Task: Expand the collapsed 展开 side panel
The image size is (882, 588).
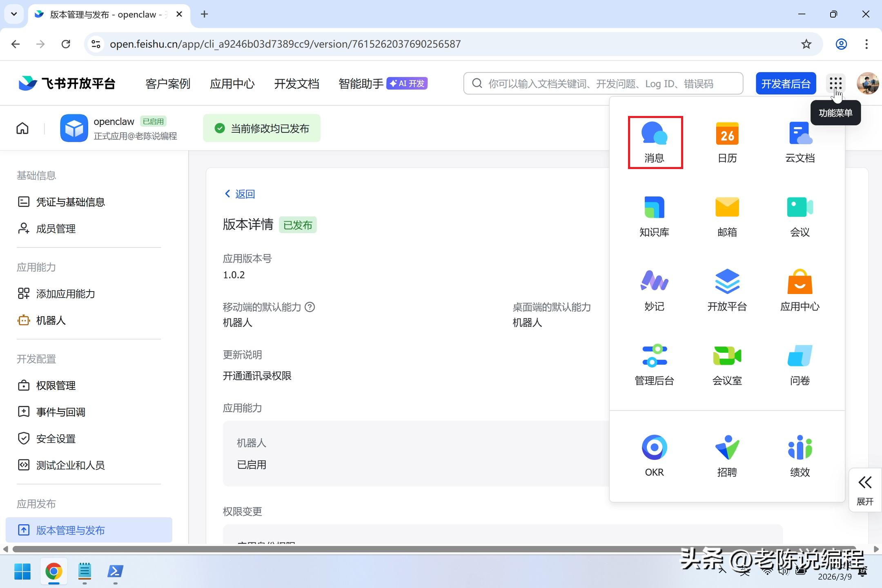Action: 865,490
